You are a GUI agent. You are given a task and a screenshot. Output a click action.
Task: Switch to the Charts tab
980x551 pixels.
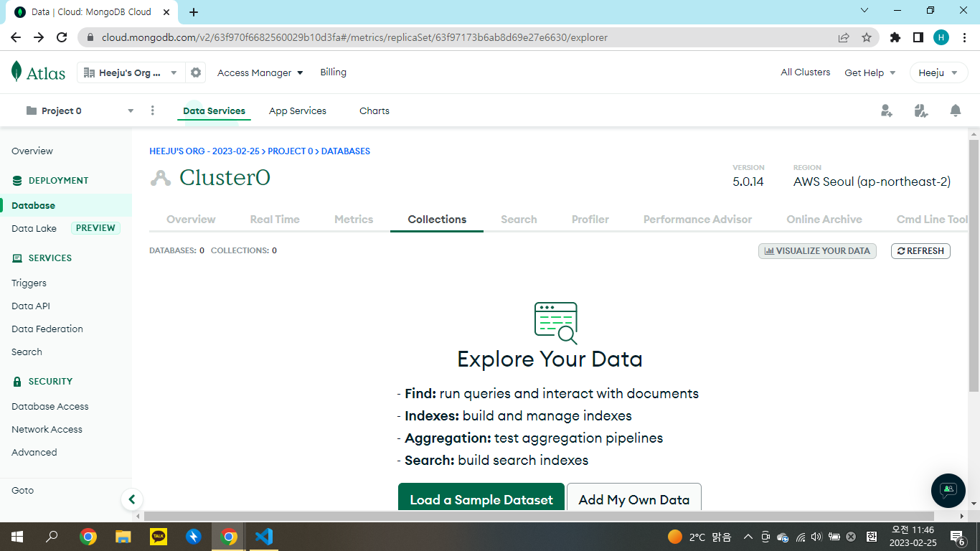coord(374,110)
